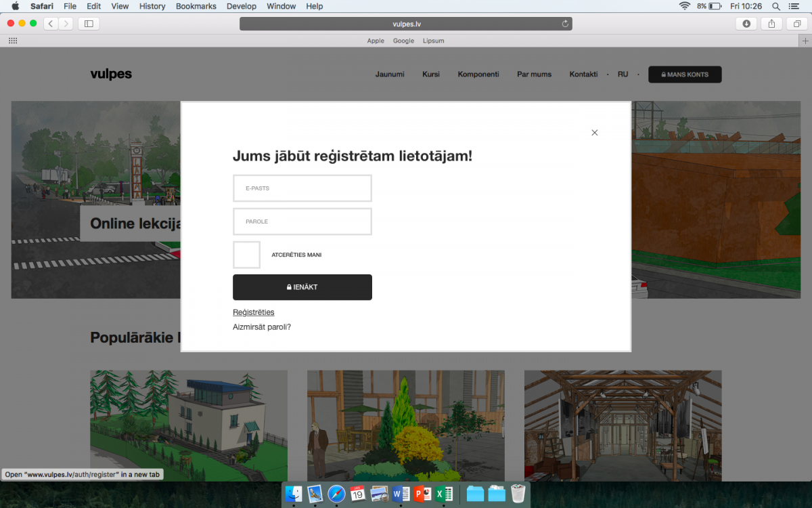Check the Atcerēties mani checkbox
Viewport: 812px width, 508px height.
click(246, 255)
